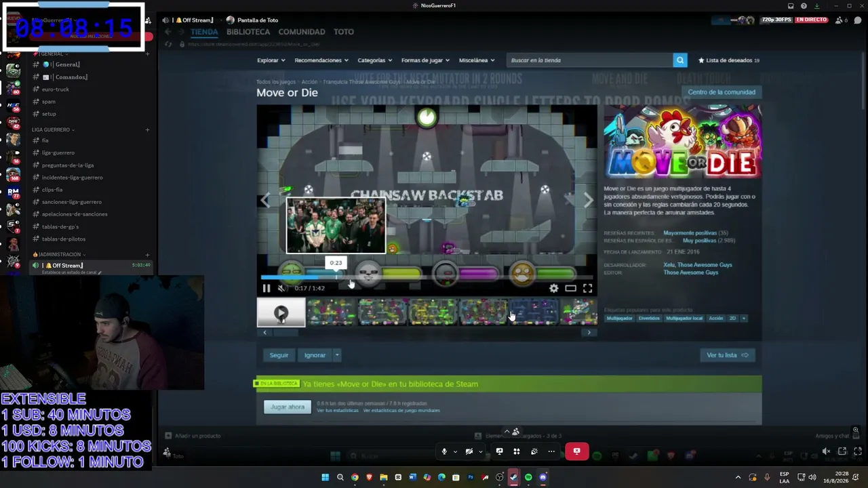This screenshot has height=488, width=868.
Task: Click the Seguir button
Action: click(x=279, y=355)
